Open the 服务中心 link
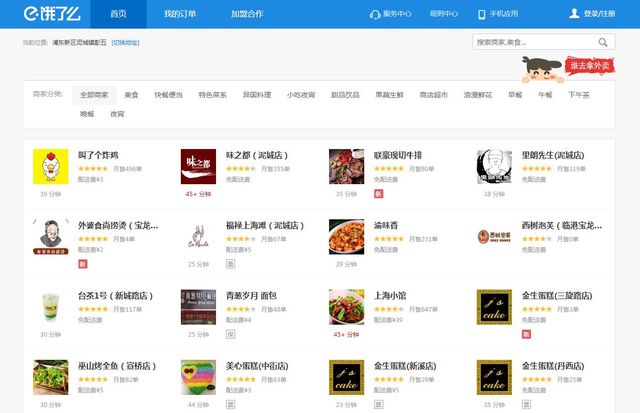 [397, 14]
